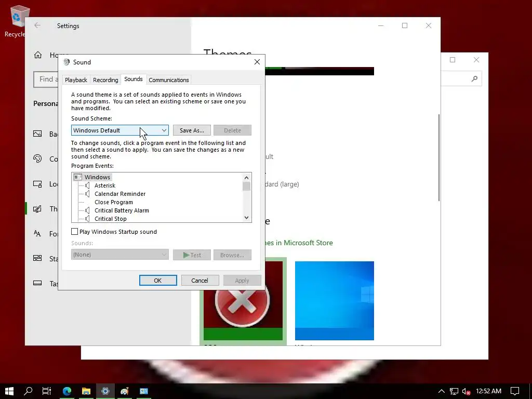Click the Program Events scroll down arrow

[247, 218]
